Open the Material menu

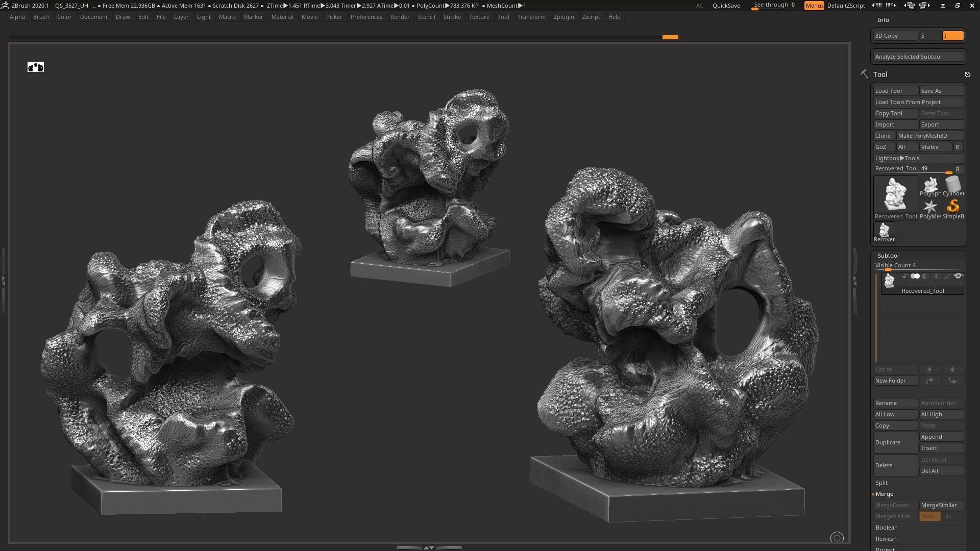pyautogui.click(x=282, y=17)
